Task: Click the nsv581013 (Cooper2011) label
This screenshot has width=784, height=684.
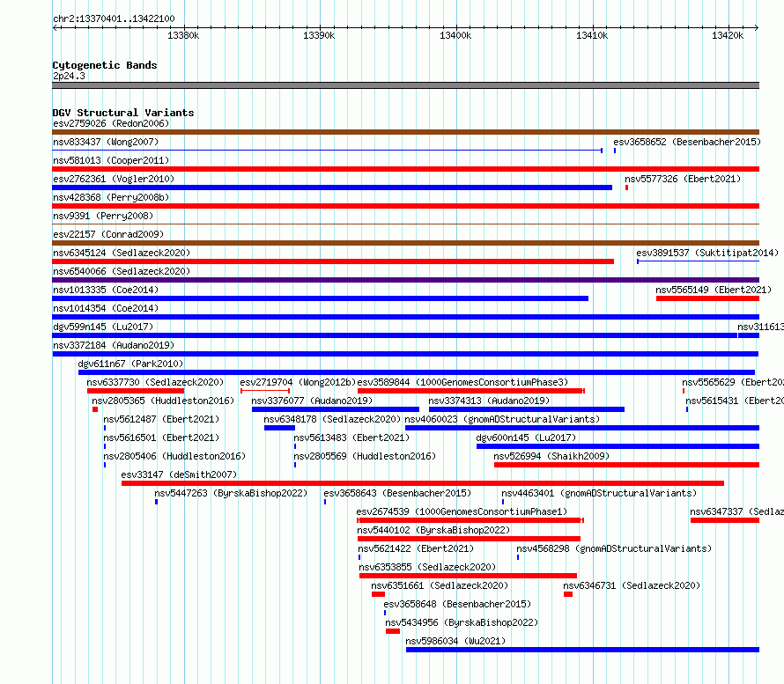Action: pyautogui.click(x=111, y=160)
